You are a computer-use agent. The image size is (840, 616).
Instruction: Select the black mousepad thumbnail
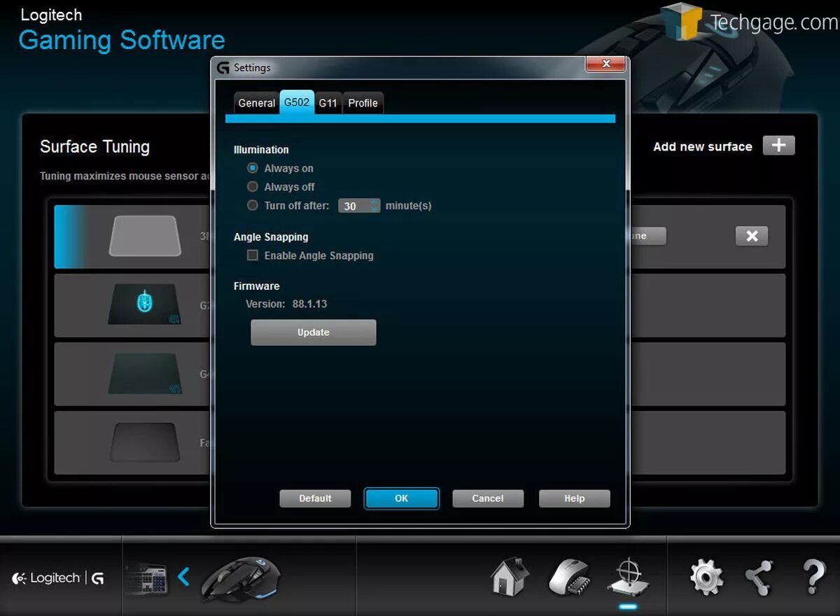point(145,442)
